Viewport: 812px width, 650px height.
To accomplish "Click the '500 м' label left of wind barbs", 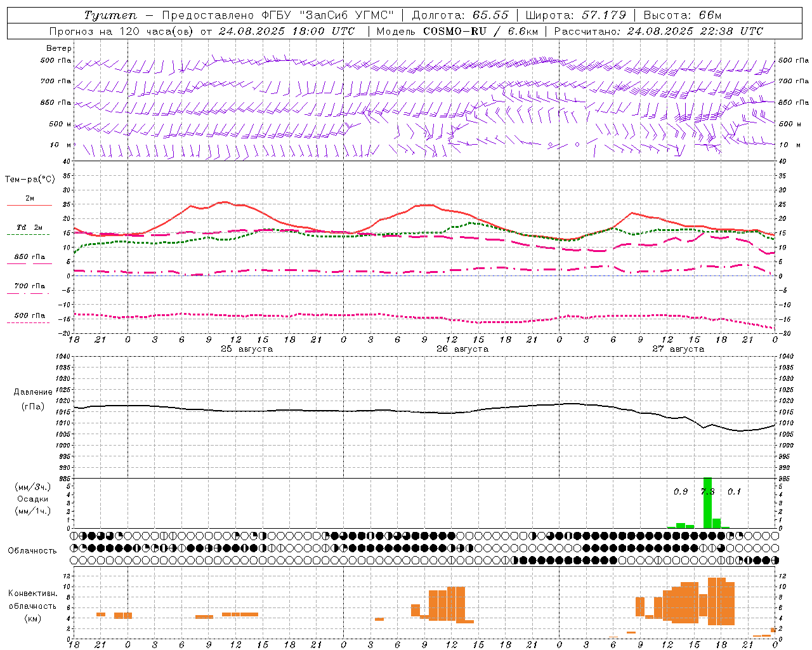I will click(61, 124).
